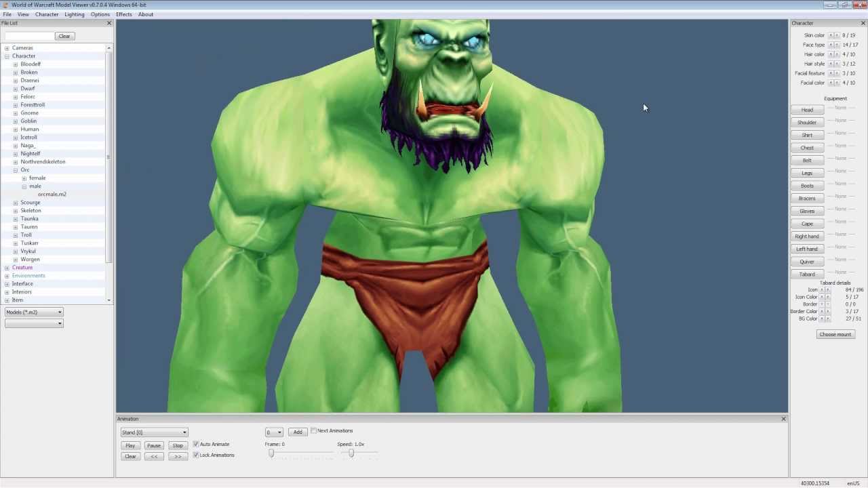
Task: Open the File menu
Action: coord(7,14)
